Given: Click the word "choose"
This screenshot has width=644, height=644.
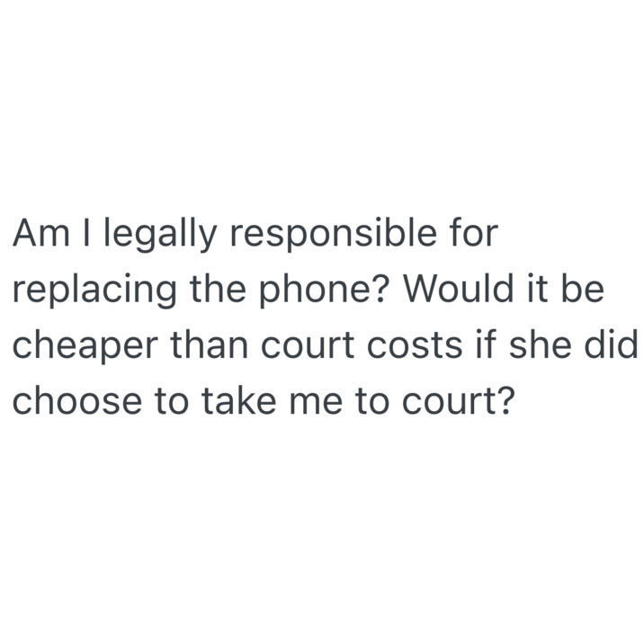Looking at the screenshot, I should click(77, 399).
